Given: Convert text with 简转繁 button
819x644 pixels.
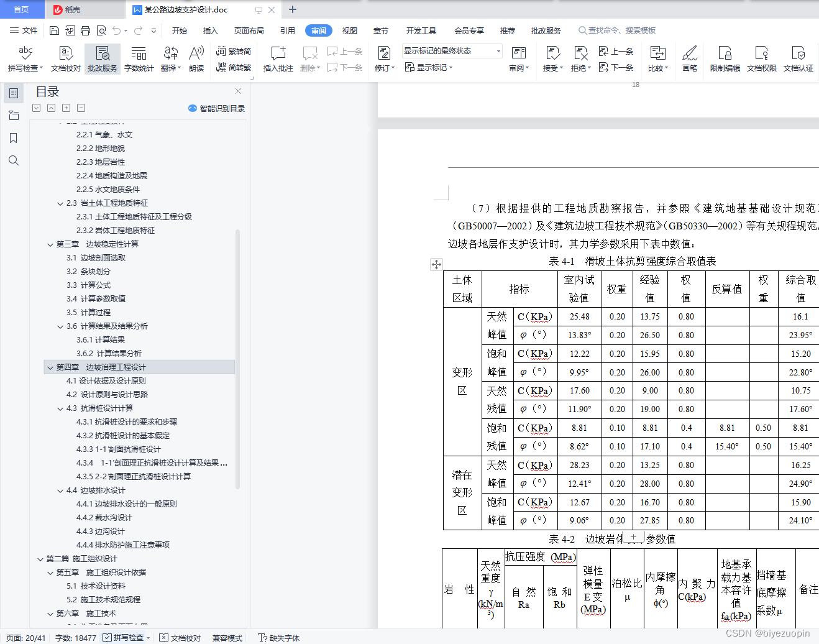Looking at the screenshot, I should (x=234, y=67).
